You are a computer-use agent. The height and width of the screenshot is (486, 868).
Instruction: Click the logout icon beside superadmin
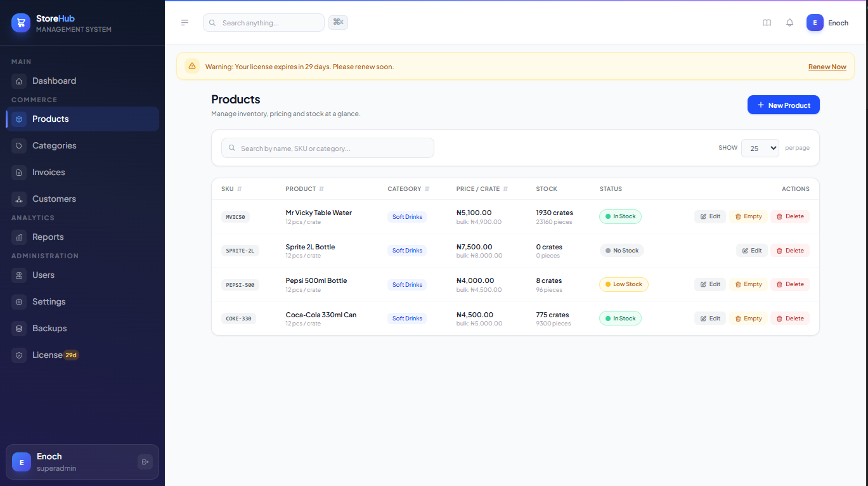tap(145, 462)
